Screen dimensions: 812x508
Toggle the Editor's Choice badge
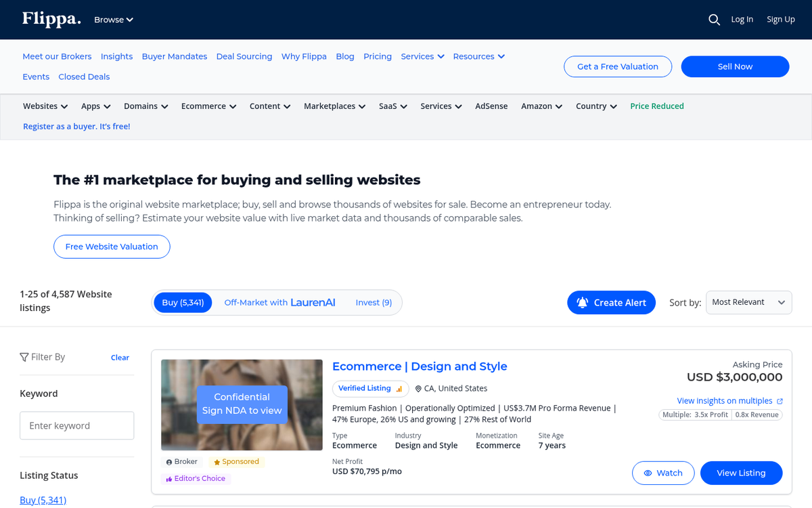tap(196, 478)
